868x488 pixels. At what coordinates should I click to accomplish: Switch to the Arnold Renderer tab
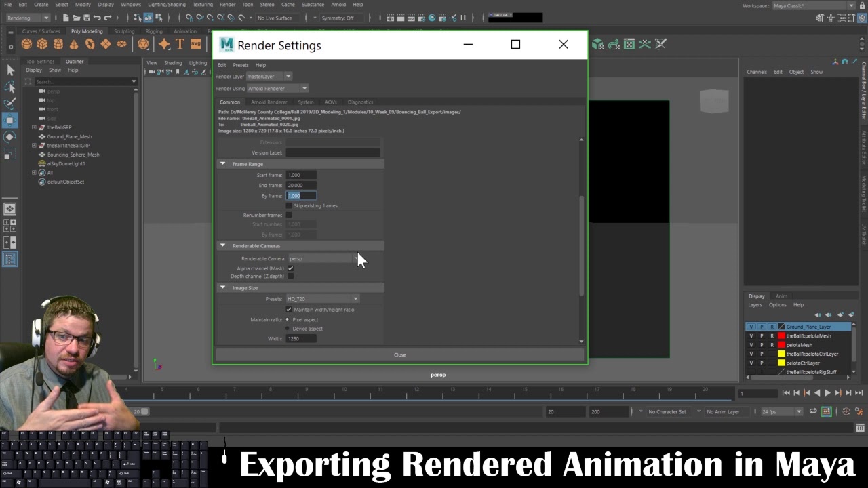pos(269,102)
